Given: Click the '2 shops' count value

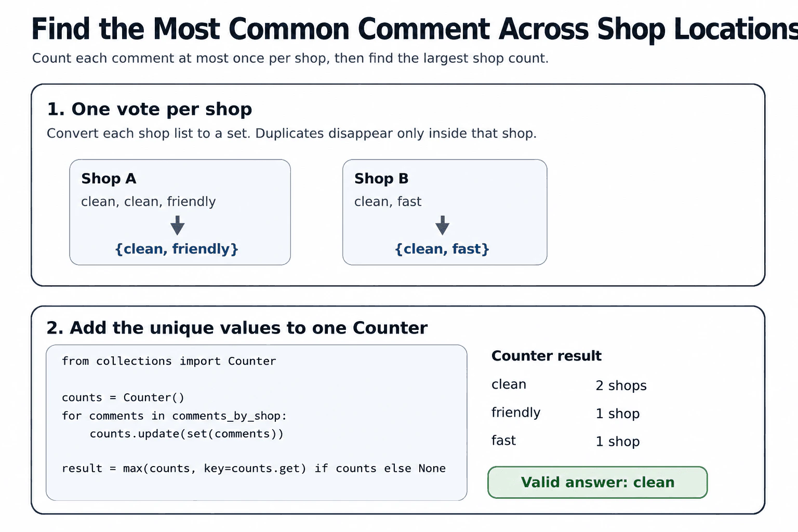Looking at the screenshot, I should [621, 385].
